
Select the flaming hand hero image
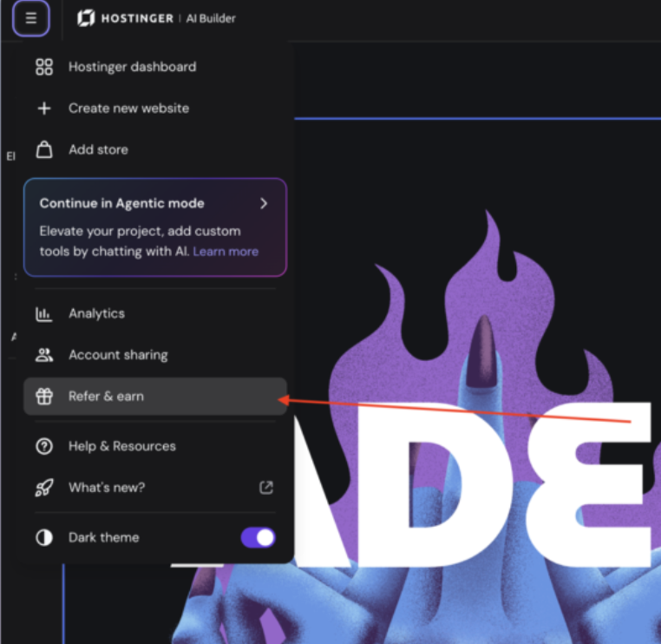[x=477, y=422]
